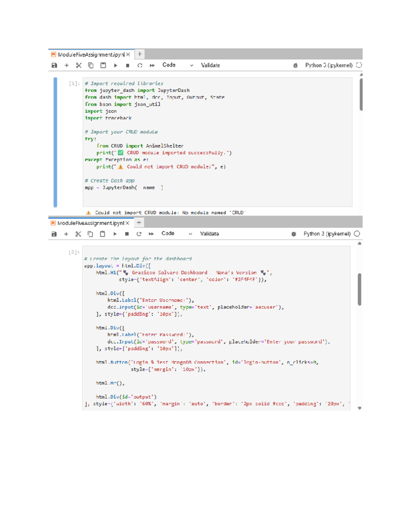
Task: Switch kernel using Python 3 (ipykernel) selector
Action: click(x=329, y=65)
